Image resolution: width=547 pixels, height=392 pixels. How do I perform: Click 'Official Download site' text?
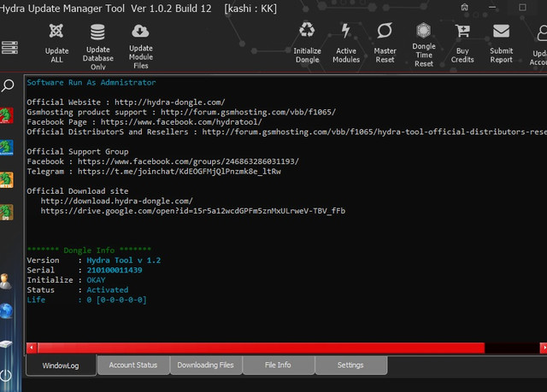tap(78, 191)
